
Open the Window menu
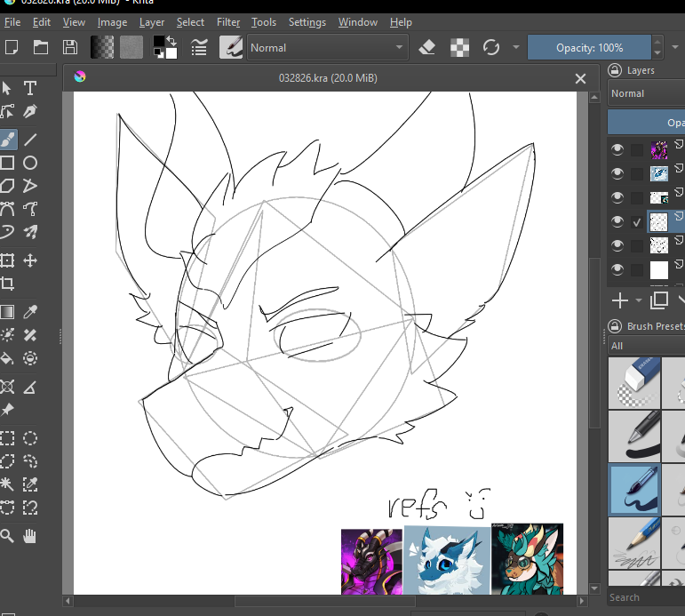click(358, 22)
